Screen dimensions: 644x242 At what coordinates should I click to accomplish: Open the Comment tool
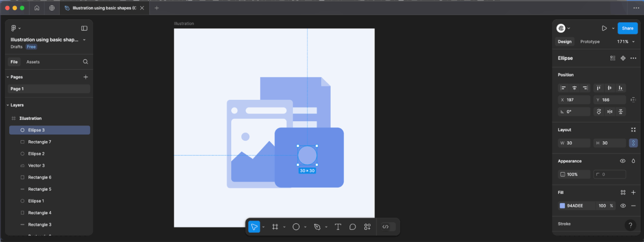point(353,227)
